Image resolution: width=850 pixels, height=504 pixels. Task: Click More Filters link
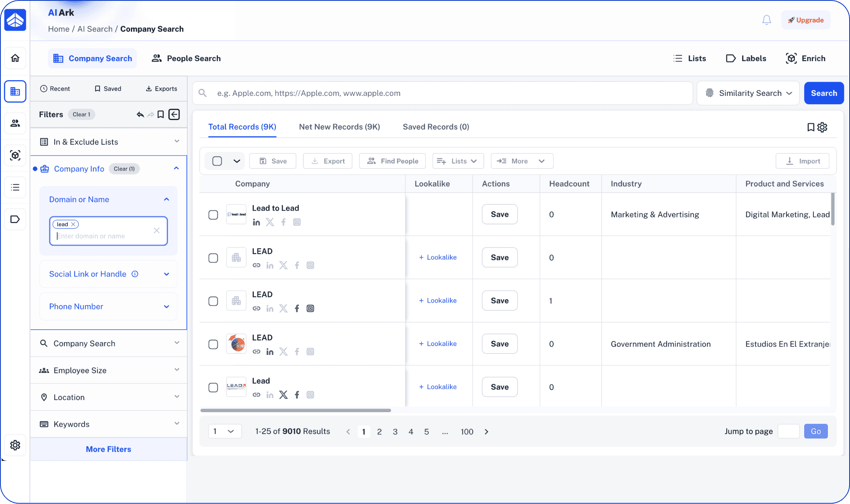(x=108, y=449)
